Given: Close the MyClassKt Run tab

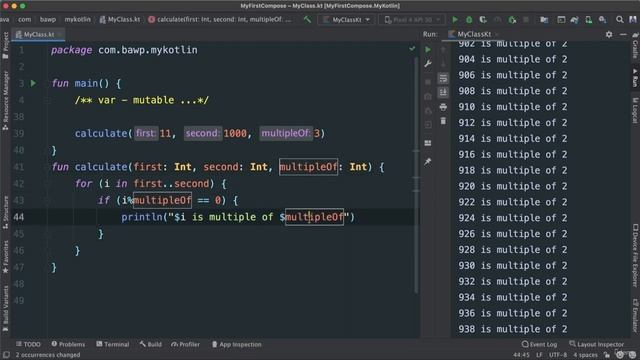Looking at the screenshot, I should click(497, 34).
